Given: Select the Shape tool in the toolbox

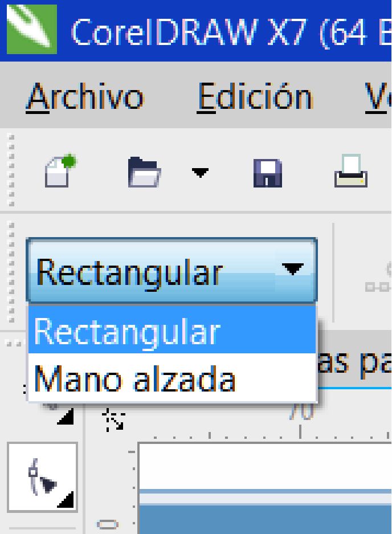Looking at the screenshot, I should point(41,476).
